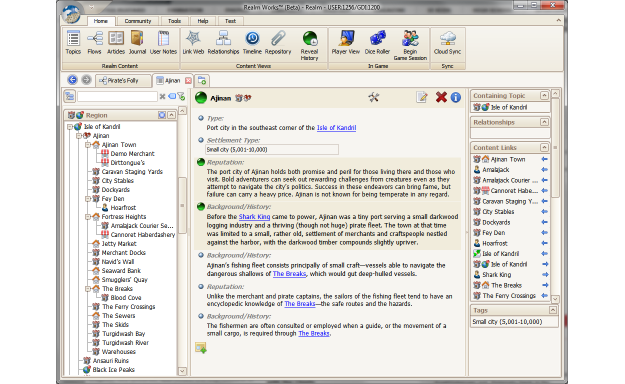
Task: Switch to the Tools ribbon tab
Action: point(174,21)
